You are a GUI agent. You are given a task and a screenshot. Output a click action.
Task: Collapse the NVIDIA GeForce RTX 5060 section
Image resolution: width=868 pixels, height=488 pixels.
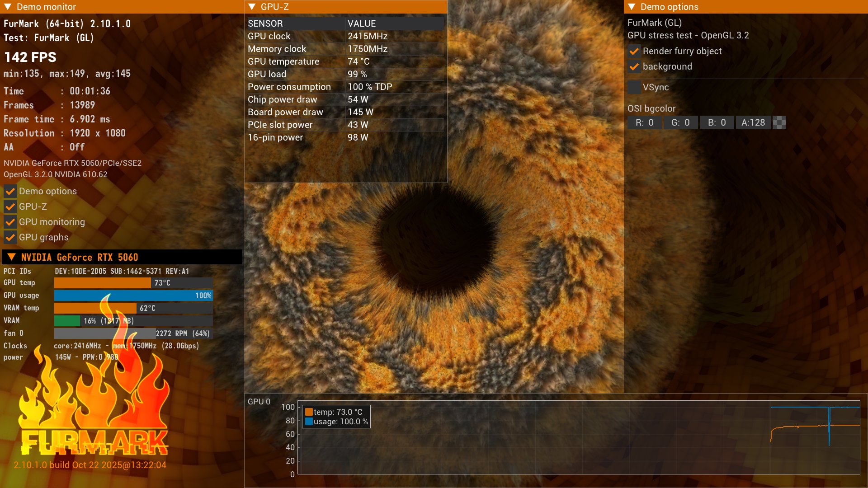12,257
